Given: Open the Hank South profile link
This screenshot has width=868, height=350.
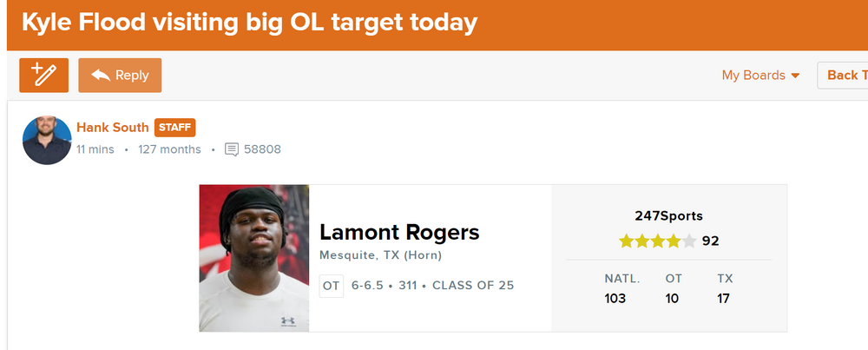Looking at the screenshot, I should point(113,128).
